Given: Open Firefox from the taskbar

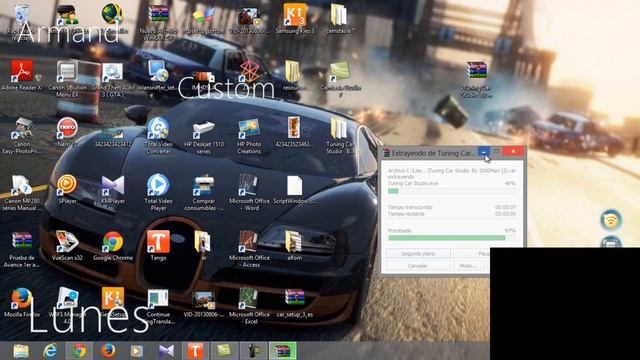Looking at the screenshot, I should point(108,351).
